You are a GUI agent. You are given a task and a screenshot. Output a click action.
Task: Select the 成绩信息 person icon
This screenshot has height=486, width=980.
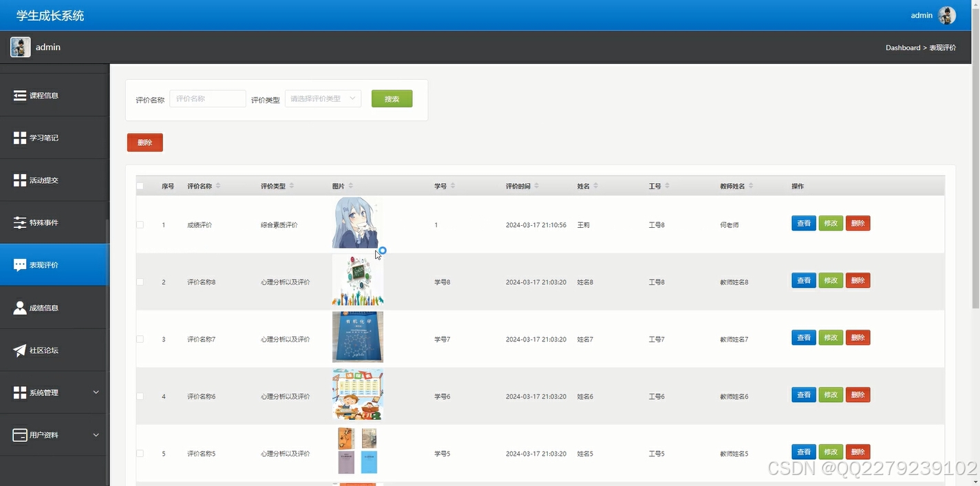(19, 307)
